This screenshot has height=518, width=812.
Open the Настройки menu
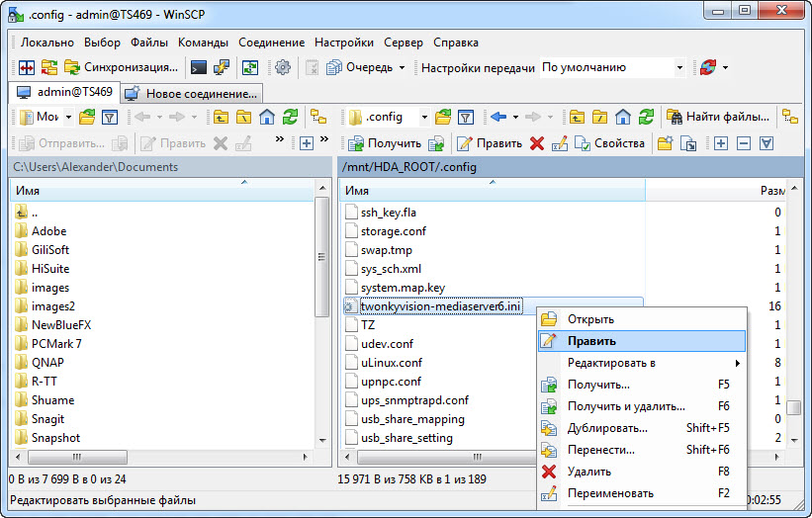pyautogui.click(x=344, y=43)
